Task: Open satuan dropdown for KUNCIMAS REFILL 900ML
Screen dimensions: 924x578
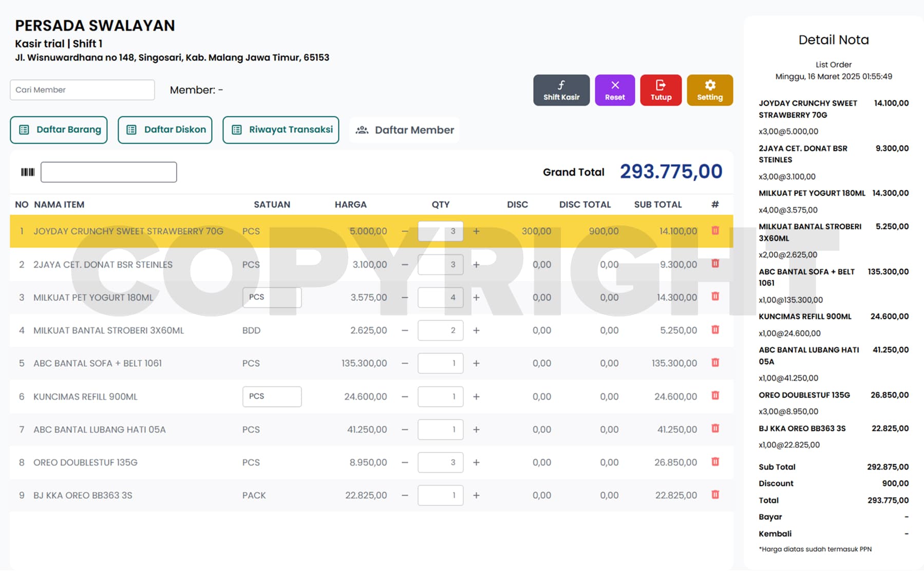Action: [x=272, y=397]
